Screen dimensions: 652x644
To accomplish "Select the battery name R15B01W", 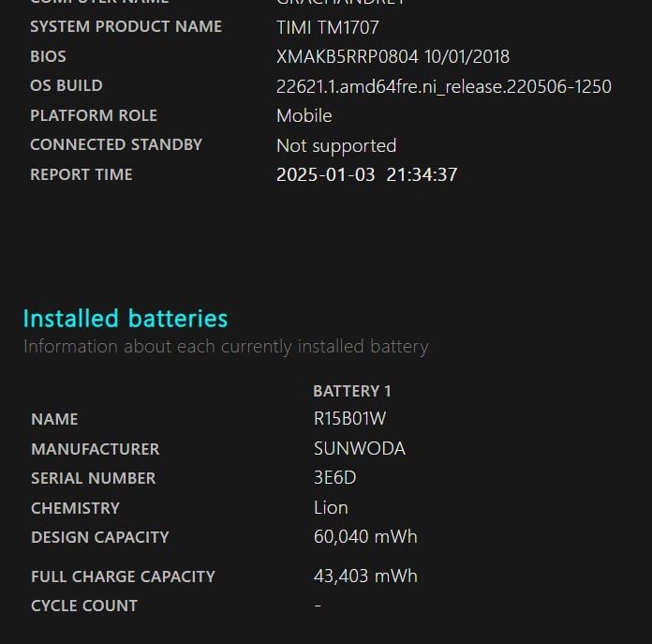I will click(349, 420).
